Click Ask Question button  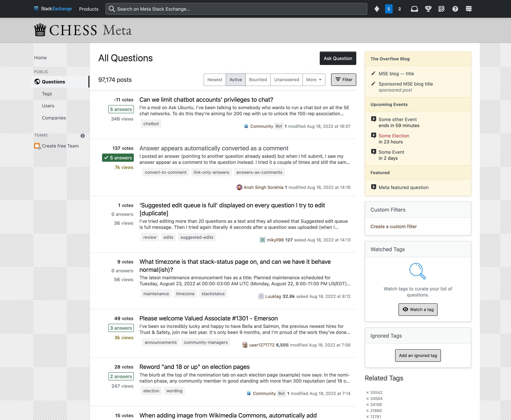tap(338, 59)
